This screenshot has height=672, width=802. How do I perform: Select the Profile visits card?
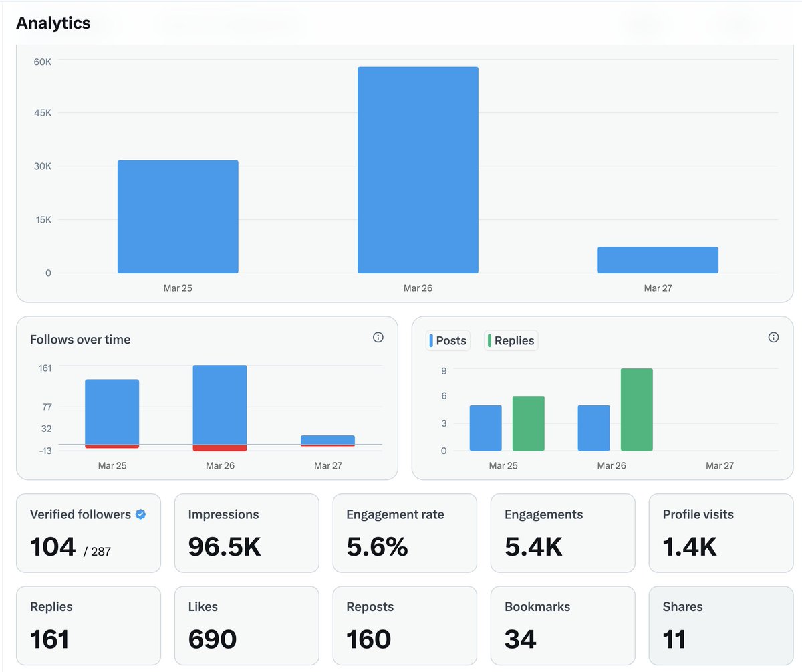(x=720, y=533)
